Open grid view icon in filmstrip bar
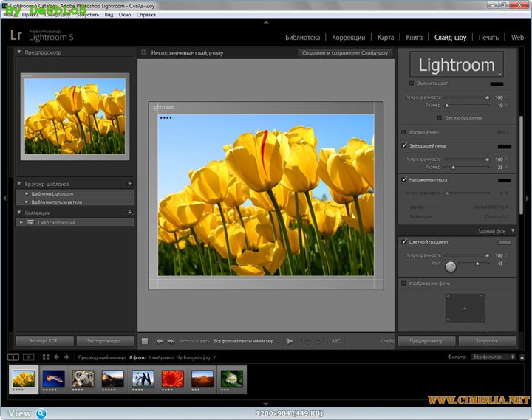This screenshot has width=532, height=420. [x=46, y=357]
